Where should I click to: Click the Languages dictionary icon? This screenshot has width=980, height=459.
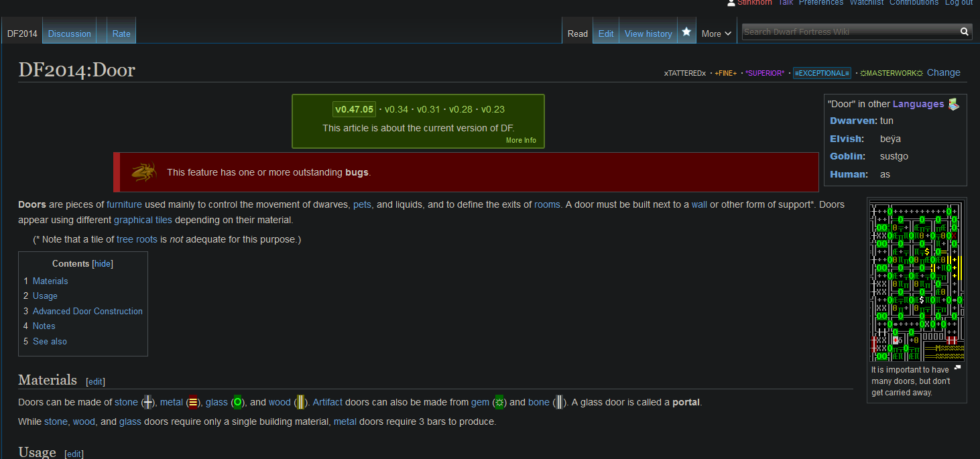coord(954,104)
